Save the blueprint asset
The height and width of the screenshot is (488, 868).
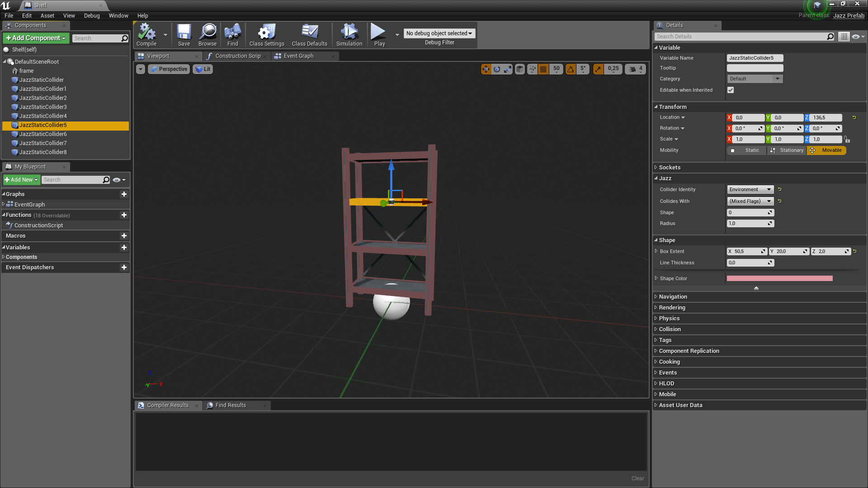tap(184, 35)
